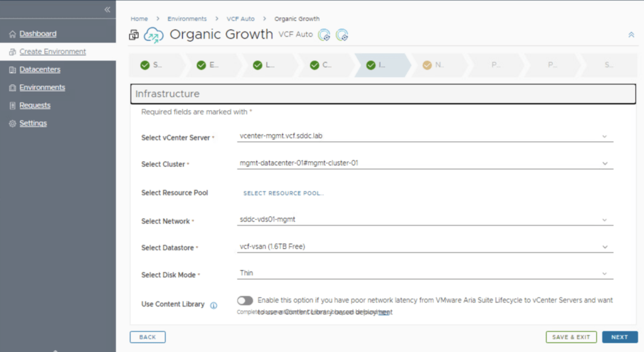Click the info icon next to Use Content Library
Viewport: 644px width, 352px height.
(x=213, y=305)
